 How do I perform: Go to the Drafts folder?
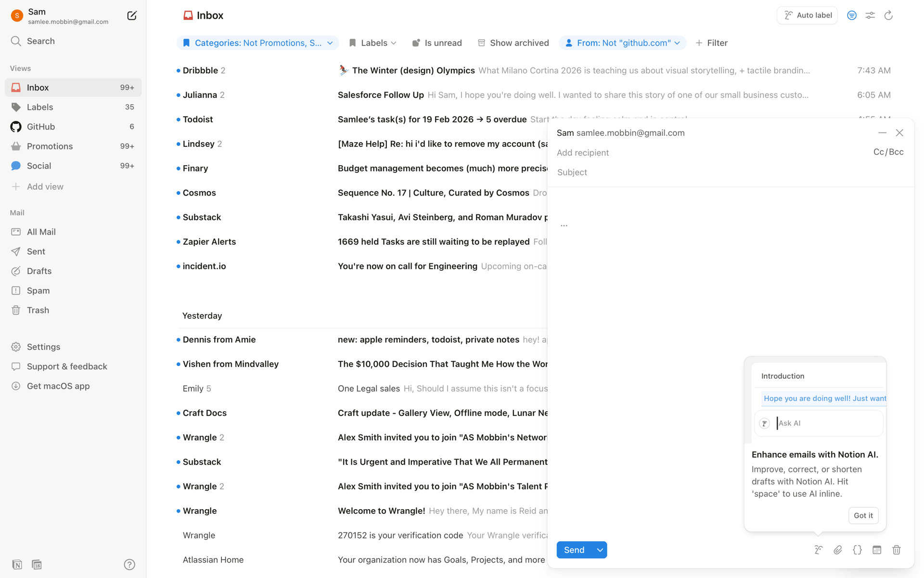(73, 271)
